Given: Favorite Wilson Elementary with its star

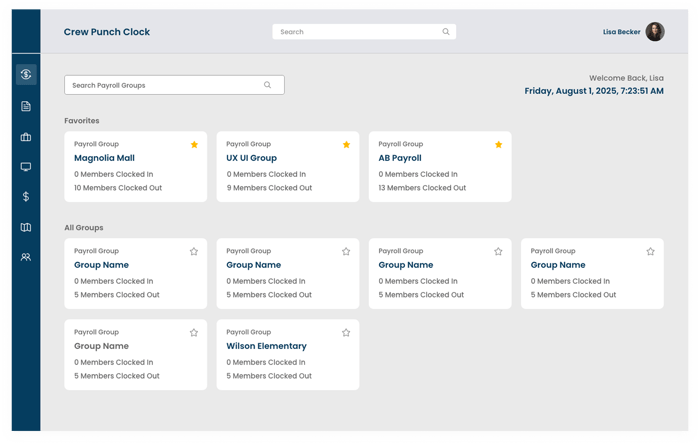Looking at the screenshot, I should click(x=346, y=332).
